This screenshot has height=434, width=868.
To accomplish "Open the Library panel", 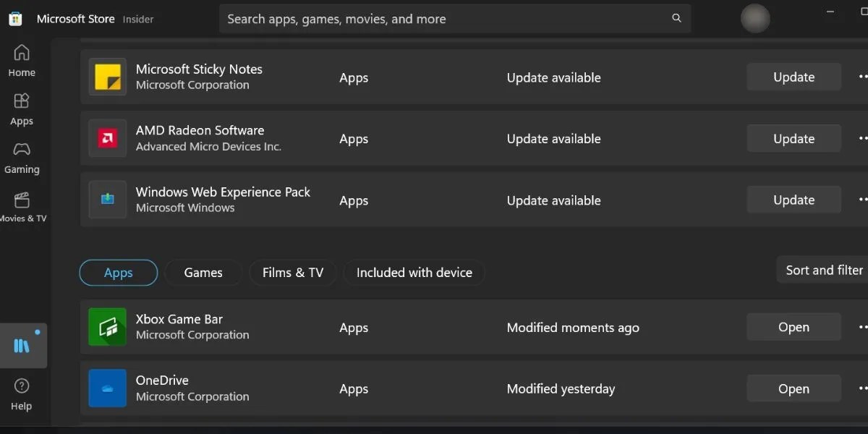I will [x=21, y=345].
